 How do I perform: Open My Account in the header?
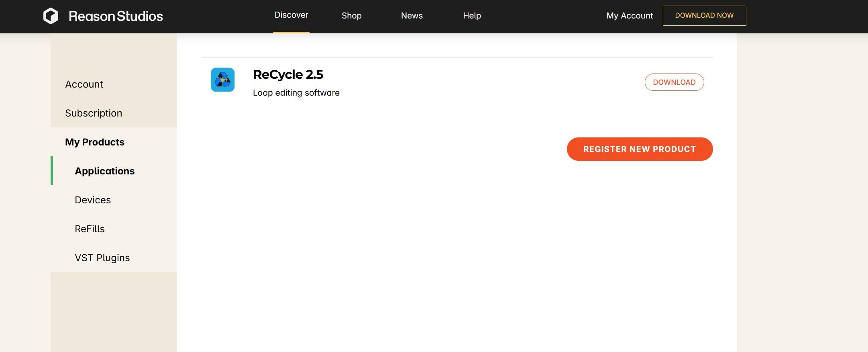click(x=630, y=16)
